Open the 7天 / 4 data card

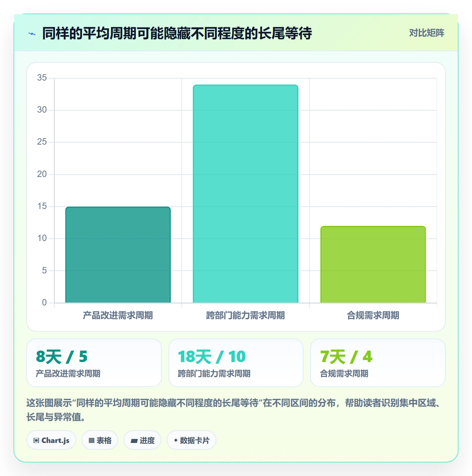tap(378, 363)
